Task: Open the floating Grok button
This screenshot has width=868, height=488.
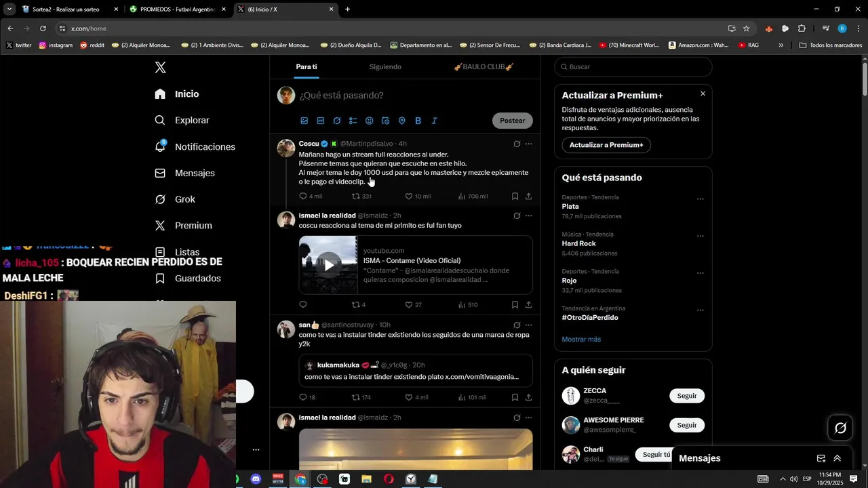Action: click(x=840, y=428)
